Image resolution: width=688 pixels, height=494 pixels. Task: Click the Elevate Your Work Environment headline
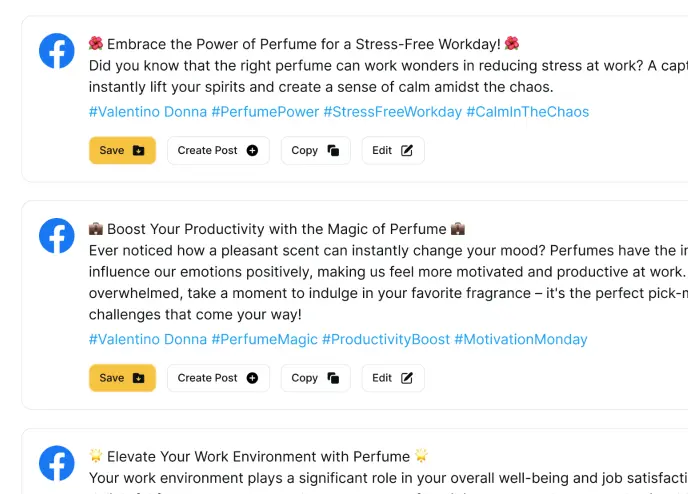tap(258, 456)
